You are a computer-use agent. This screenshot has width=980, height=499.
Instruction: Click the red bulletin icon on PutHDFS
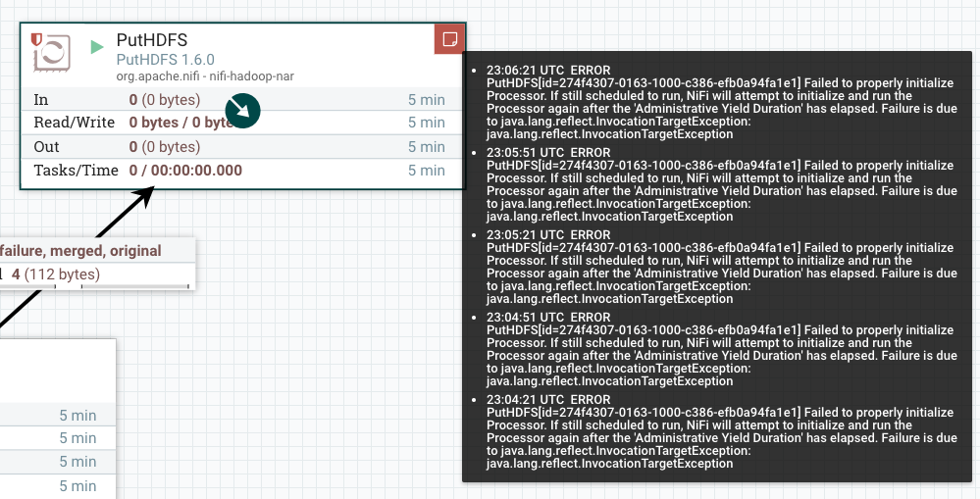tap(449, 38)
